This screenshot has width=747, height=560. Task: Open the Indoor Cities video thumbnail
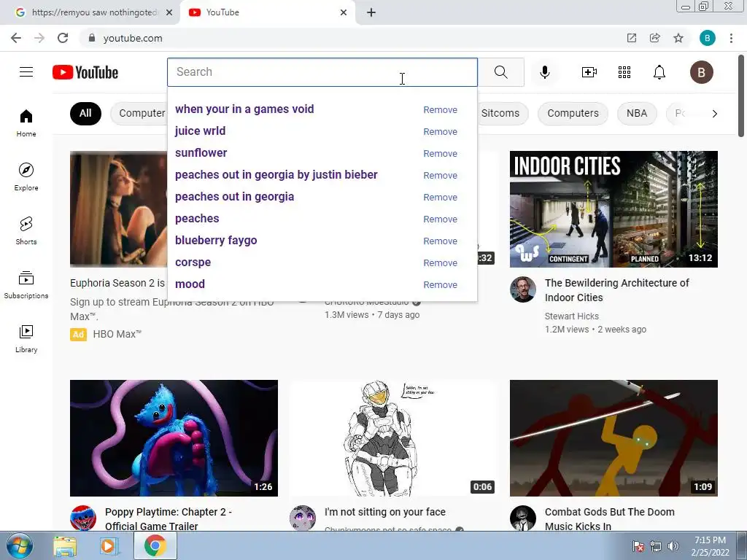(x=614, y=209)
